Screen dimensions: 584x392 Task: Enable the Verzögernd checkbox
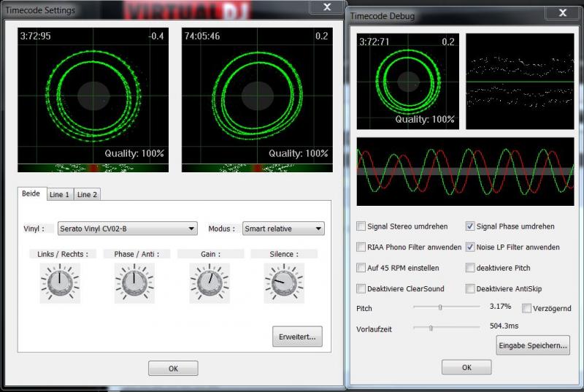pyautogui.click(x=526, y=308)
